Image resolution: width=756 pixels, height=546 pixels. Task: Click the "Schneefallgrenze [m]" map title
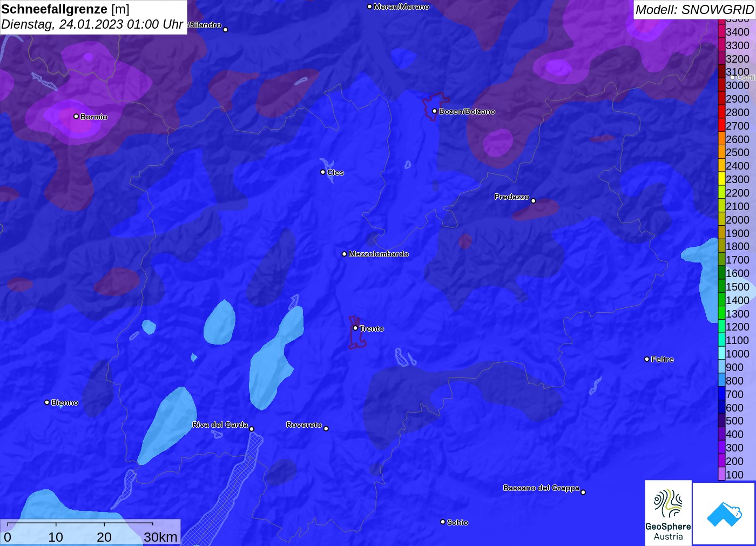[x=65, y=9]
